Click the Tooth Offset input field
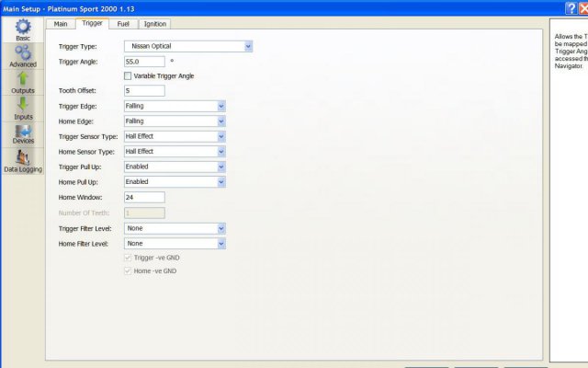The width and height of the screenshot is (588, 368). tap(143, 91)
